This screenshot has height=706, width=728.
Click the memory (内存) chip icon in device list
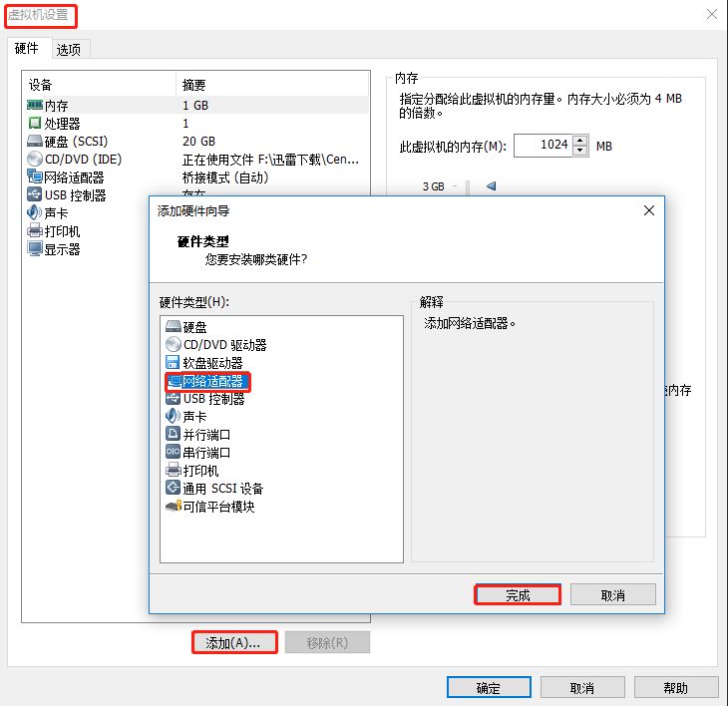pos(35,105)
